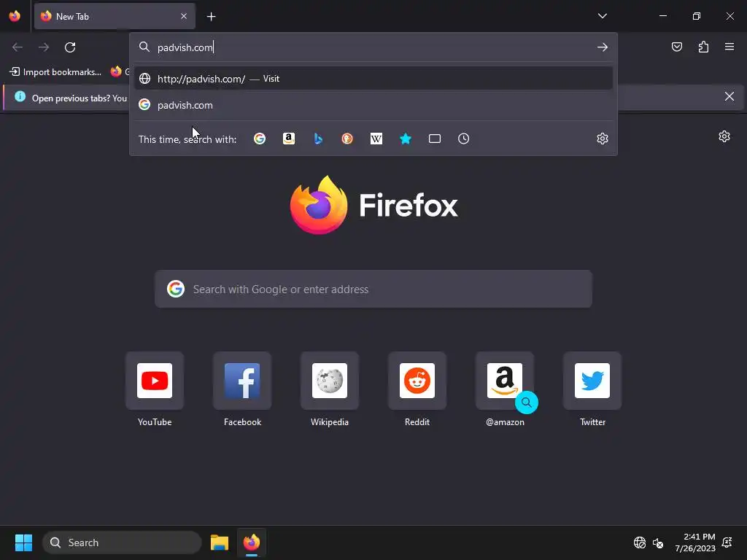The width and height of the screenshot is (747, 560).
Task: Search this time with Bing
Action: 318,139
